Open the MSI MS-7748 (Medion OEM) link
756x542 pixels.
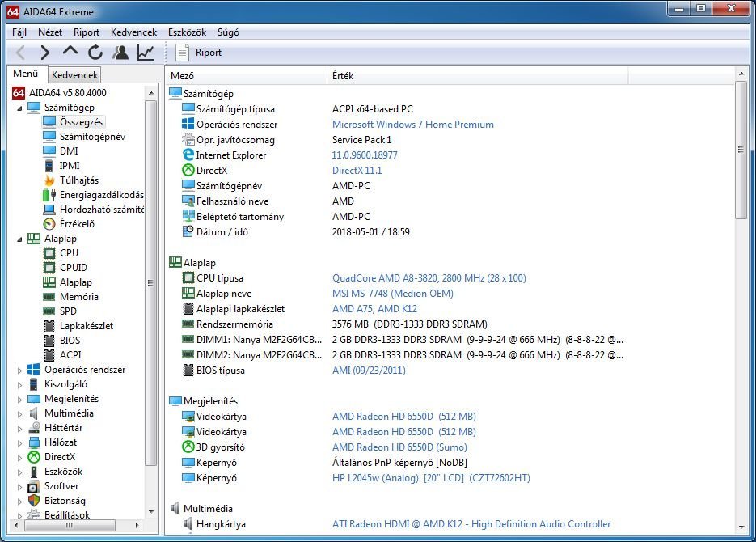392,293
